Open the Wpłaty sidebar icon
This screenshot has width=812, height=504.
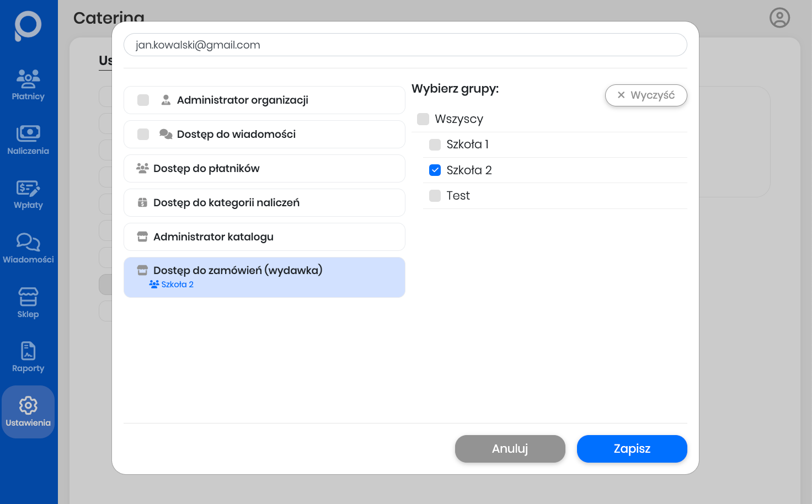(x=28, y=194)
